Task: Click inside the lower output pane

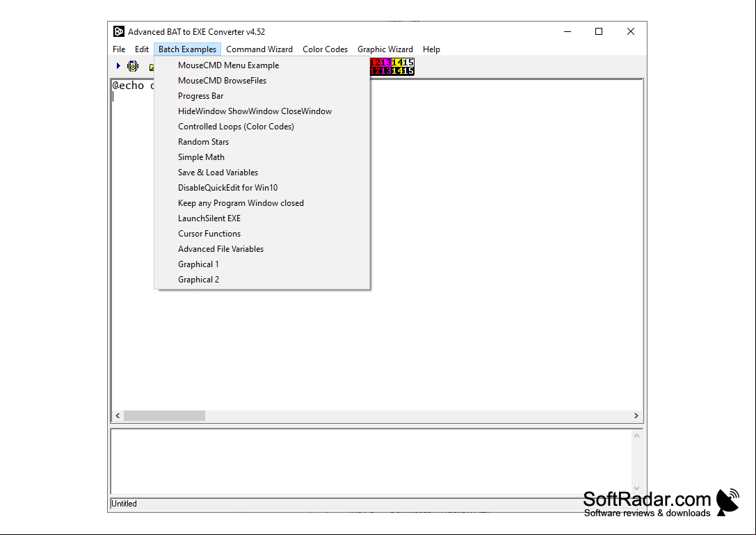Action: (x=371, y=462)
